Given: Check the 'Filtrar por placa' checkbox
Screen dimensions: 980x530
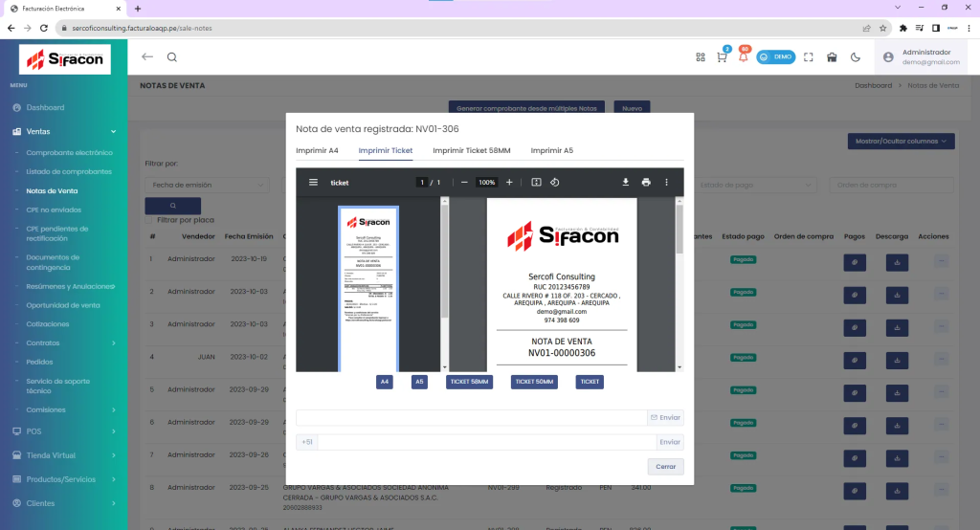Looking at the screenshot, I should (x=149, y=220).
